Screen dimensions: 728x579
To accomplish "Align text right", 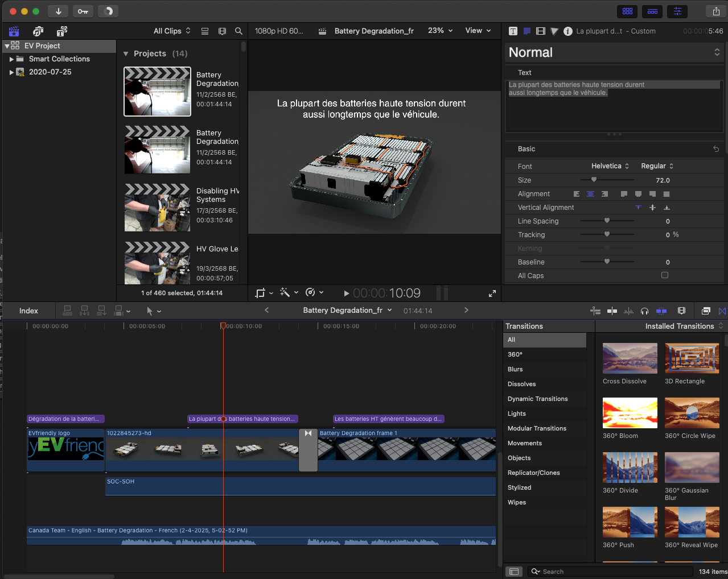I will pyautogui.click(x=604, y=194).
